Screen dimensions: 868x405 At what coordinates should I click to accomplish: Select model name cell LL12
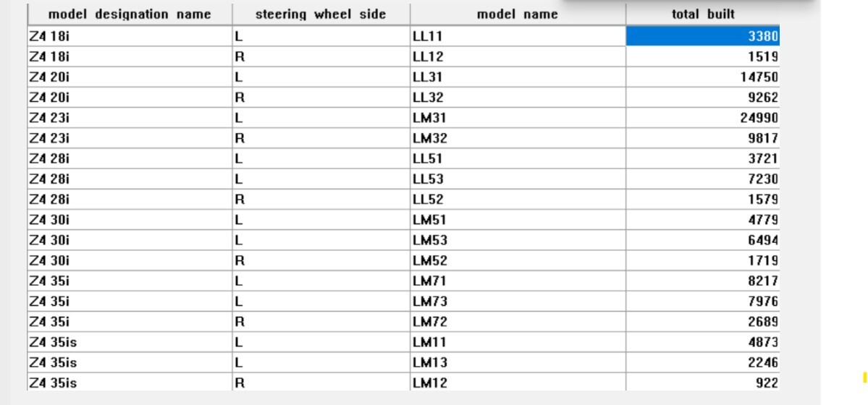tap(518, 56)
